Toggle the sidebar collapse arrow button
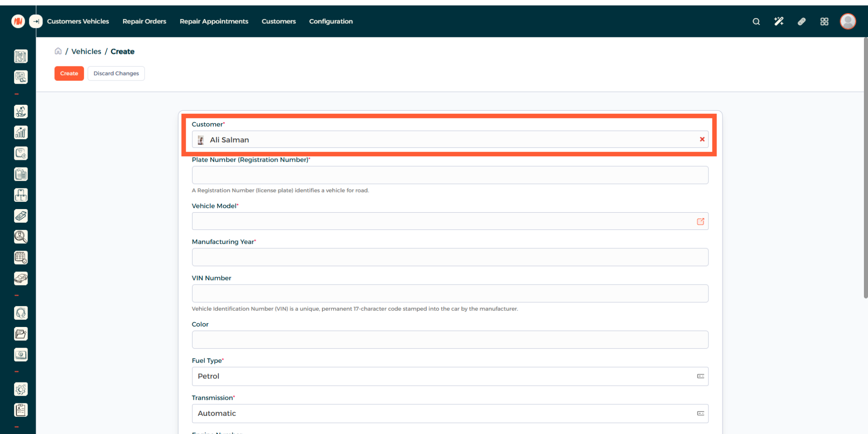The image size is (868, 434). coord(36,21)
